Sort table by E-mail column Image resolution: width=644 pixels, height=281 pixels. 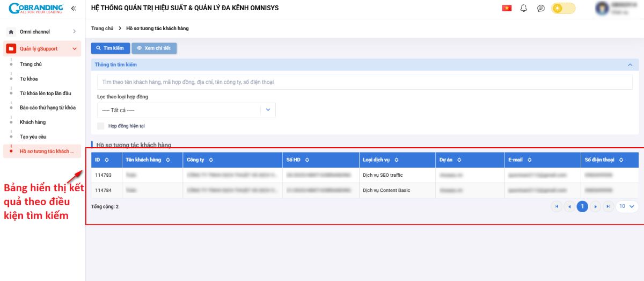529,160
